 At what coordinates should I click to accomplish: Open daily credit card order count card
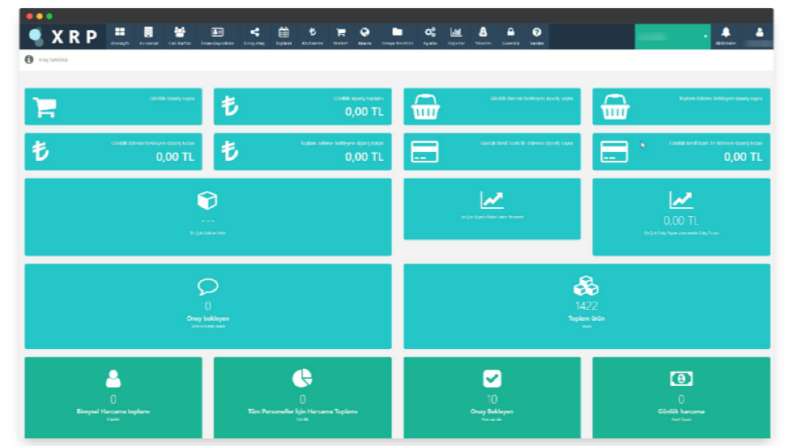(492, 152)
